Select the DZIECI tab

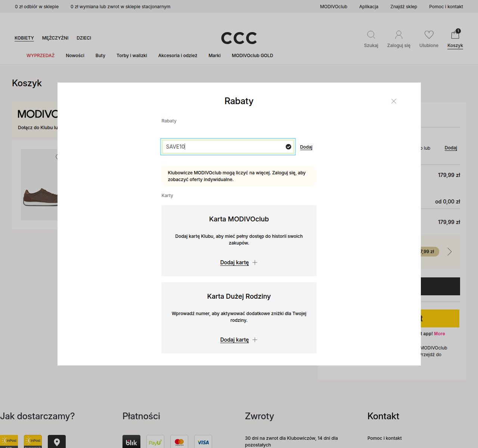(84, 38)
